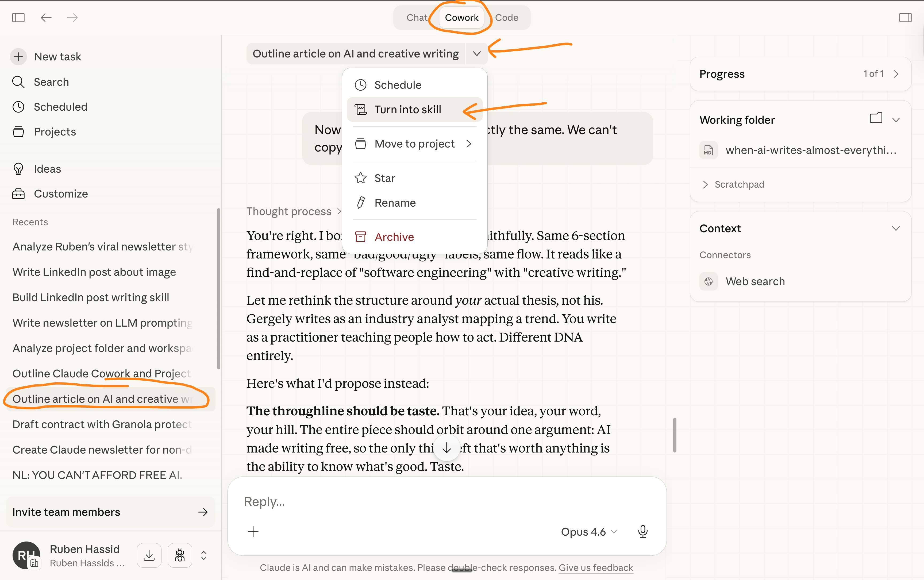924x580 pixels.
Task: Toggle the left sidebar panel icon
Action: click(x=18, y=18)
